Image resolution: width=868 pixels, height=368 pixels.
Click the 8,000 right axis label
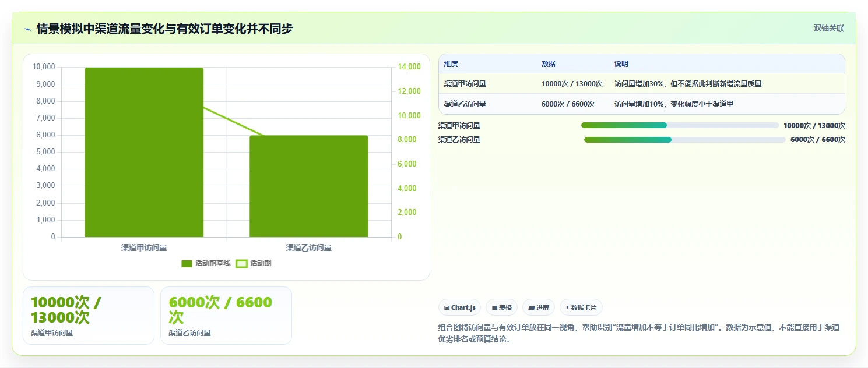407,140
